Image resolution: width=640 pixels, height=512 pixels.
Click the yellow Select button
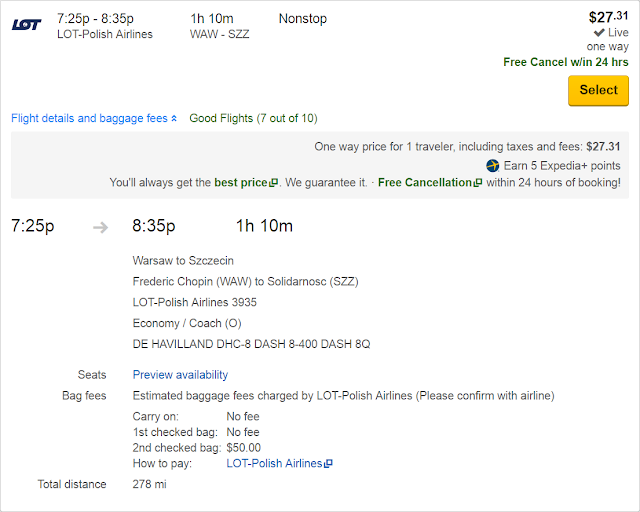click(598, 90)
